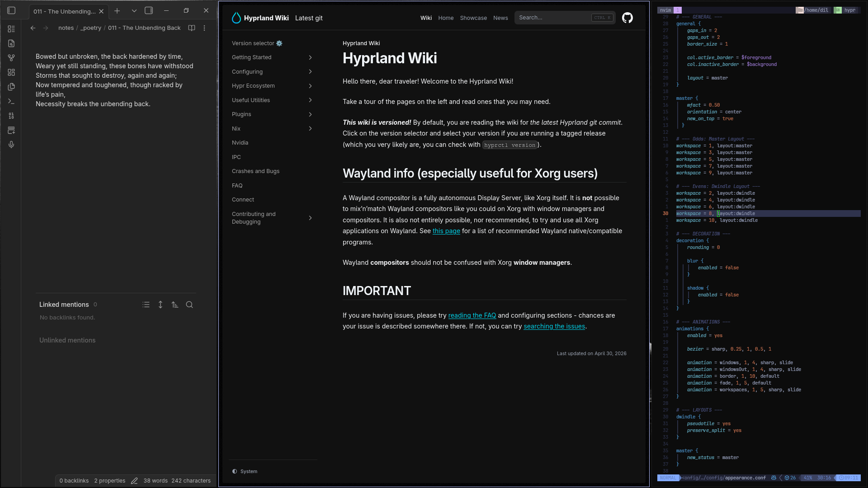Switch note to reading view book icon
The height and width of the screenshot is (488, 868).
pyautogui.click(x=192, y=28)
